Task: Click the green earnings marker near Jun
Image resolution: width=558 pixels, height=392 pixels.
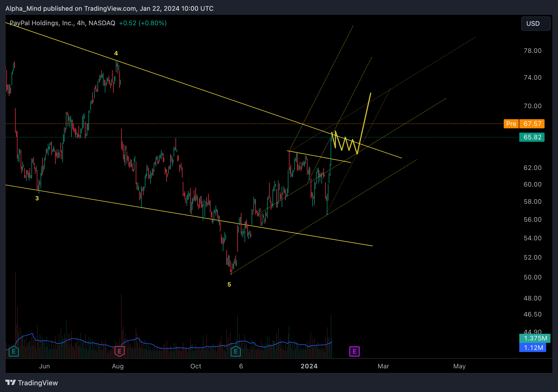Action: (13, 351)
